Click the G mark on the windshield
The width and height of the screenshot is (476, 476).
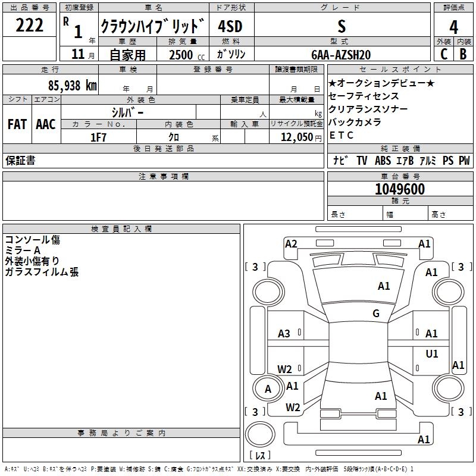(x=375, y=314)
